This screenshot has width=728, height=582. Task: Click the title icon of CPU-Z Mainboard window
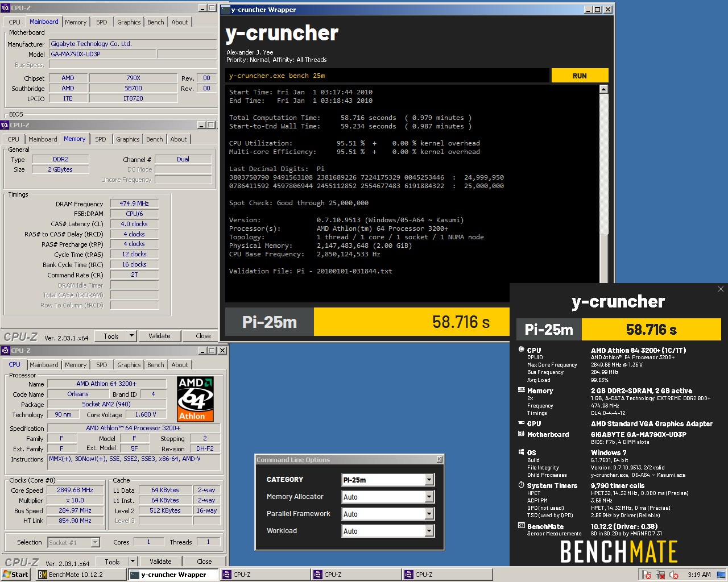(6, 7)
